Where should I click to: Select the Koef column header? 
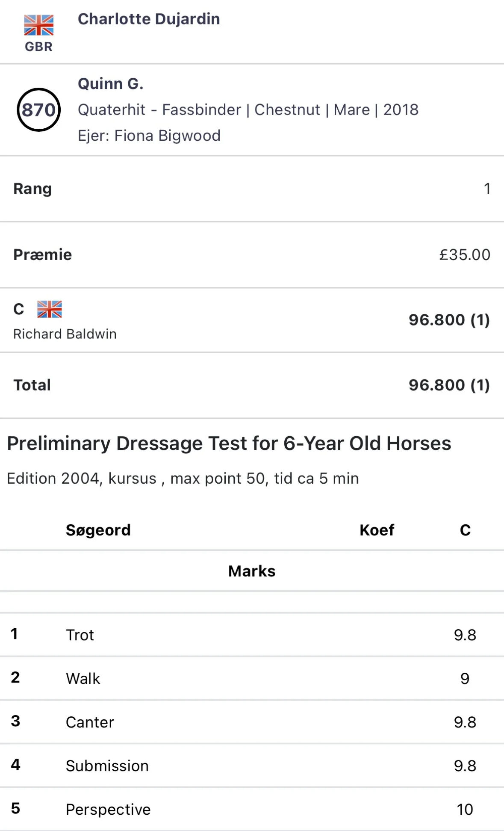point(377,530)
